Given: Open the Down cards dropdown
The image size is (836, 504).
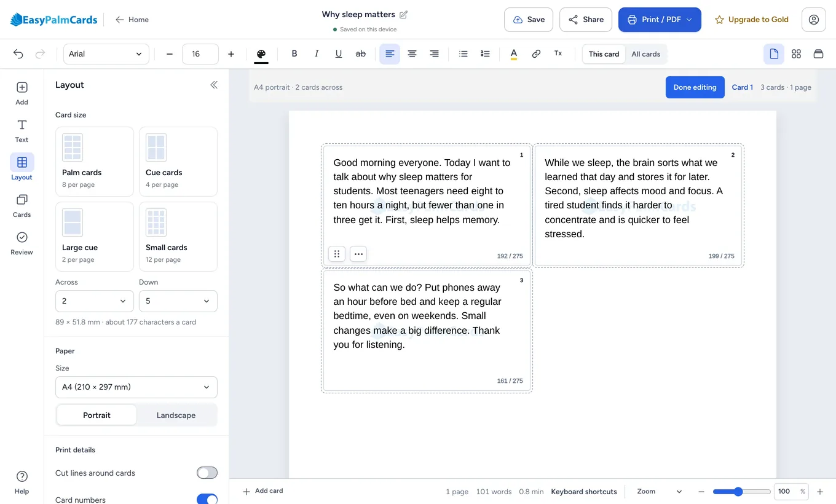Looking at the screenshot, I should point(178,301).
